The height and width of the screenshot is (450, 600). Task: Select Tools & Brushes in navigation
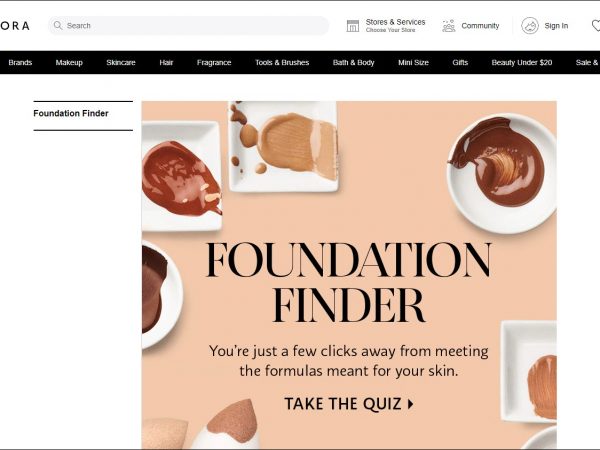point(282,62)
